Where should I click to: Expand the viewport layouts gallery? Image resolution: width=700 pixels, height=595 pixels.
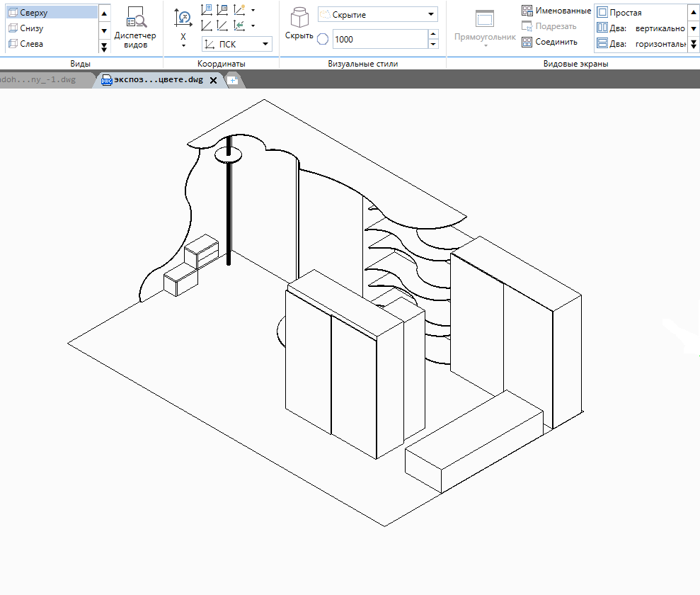(x=694, y=45)
